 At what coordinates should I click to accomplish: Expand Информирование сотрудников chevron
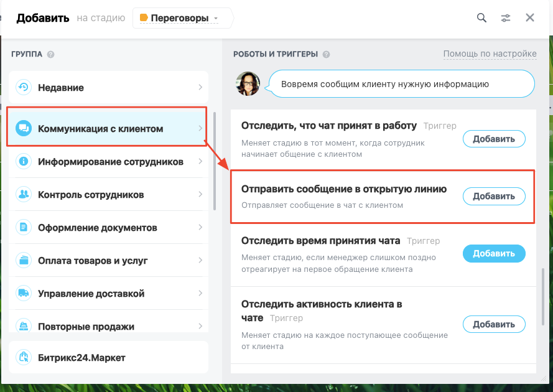point(200,161)
